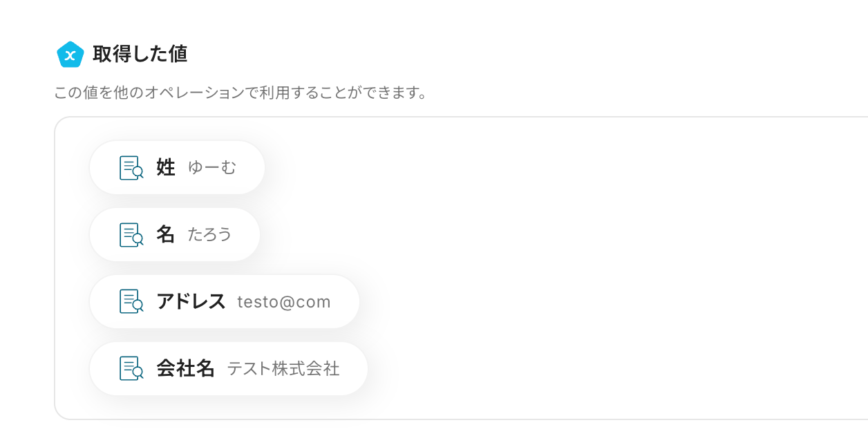Image resolution: width=868 pixels, height=445 pixels.
Task: Click the document-search icon in the アドレス chip
Action: [x=131, y=302]
